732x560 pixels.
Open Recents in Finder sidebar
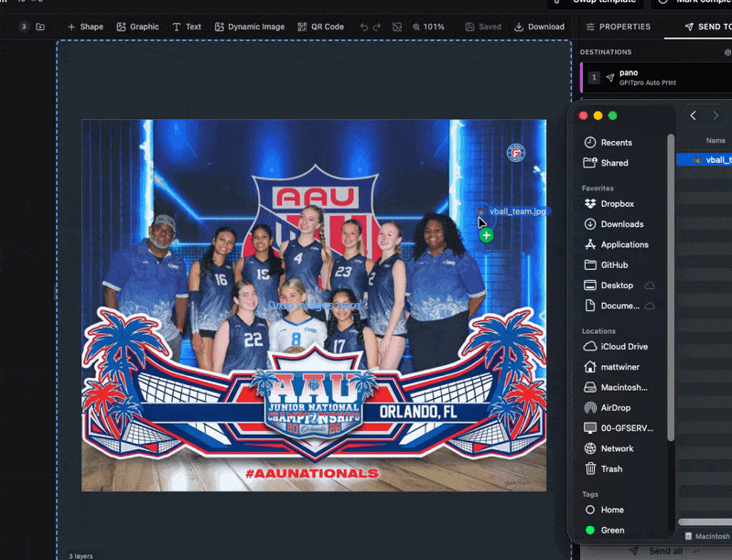pyautogui.click(x=608, y=143)
